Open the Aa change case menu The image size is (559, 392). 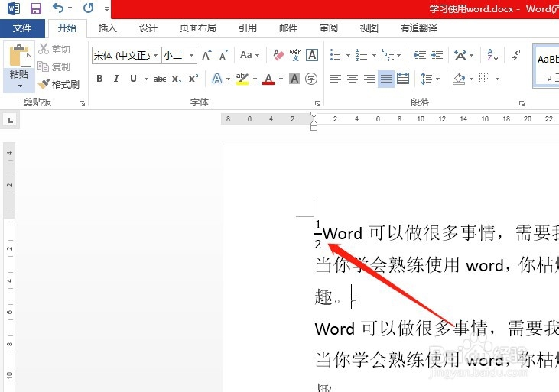point(249,55)
